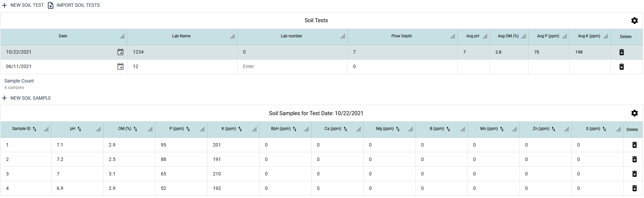Delete soil sample with ID 1
Viewport: 644px width, 198px height.
coord(634,145)
